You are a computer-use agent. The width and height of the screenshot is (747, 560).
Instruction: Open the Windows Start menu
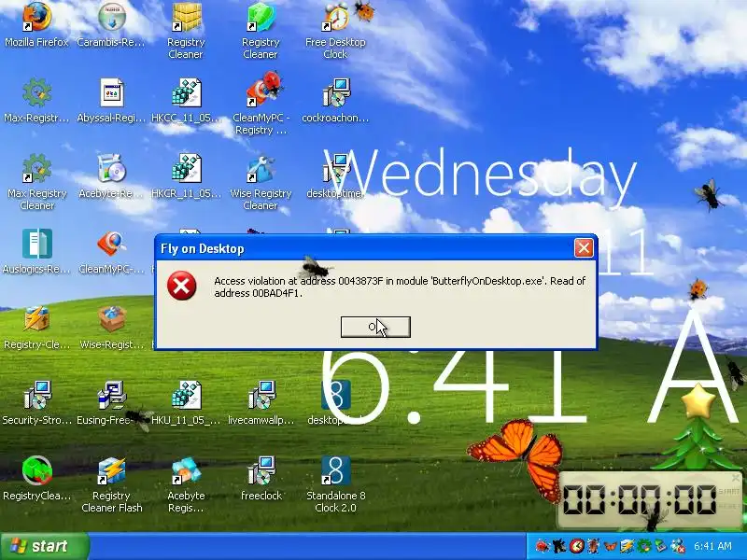[x=44, y=546]
